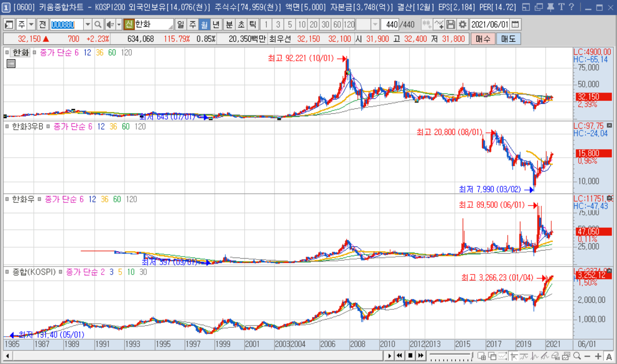Click the 2021/06/01 date field
The image size is (617, 364).
tap(490, 24)
